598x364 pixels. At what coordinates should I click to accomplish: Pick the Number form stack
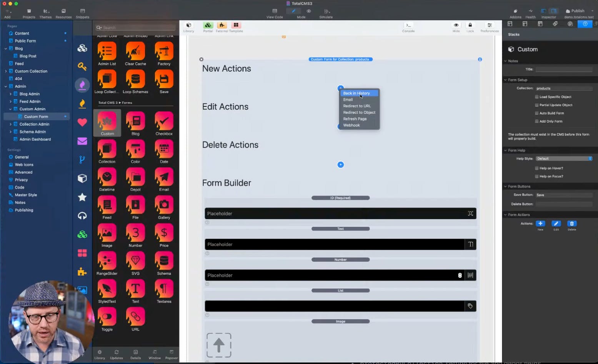[135, 233]
